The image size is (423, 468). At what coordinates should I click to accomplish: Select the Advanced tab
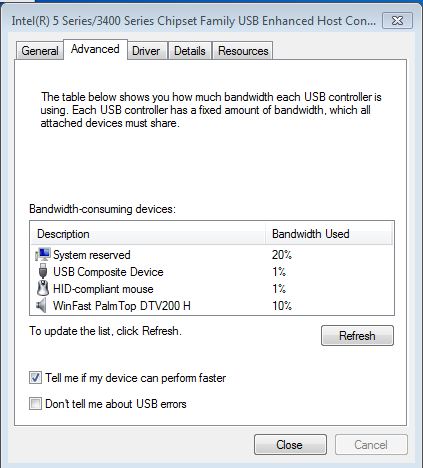(x=95, y=49)
